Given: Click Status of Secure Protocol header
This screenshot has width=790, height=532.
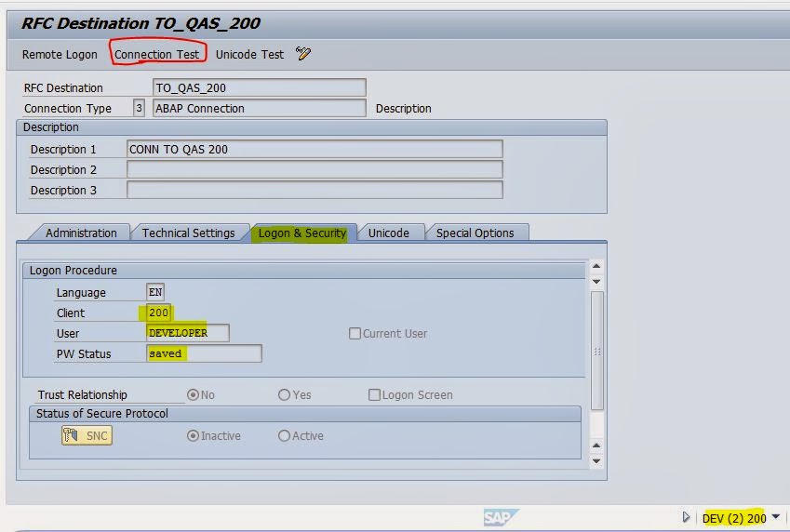Looking at the screenshot, I should (x=305, y=414).
